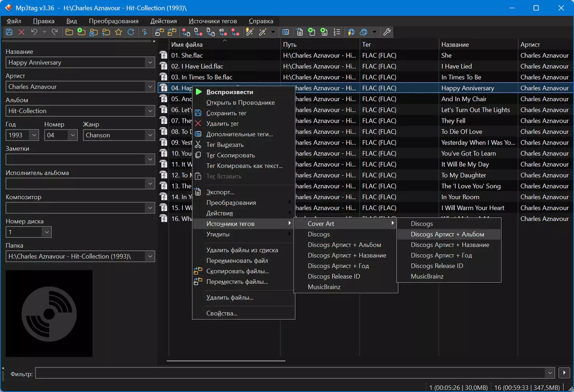Click the album cover art placeholder

coord(49,314)
